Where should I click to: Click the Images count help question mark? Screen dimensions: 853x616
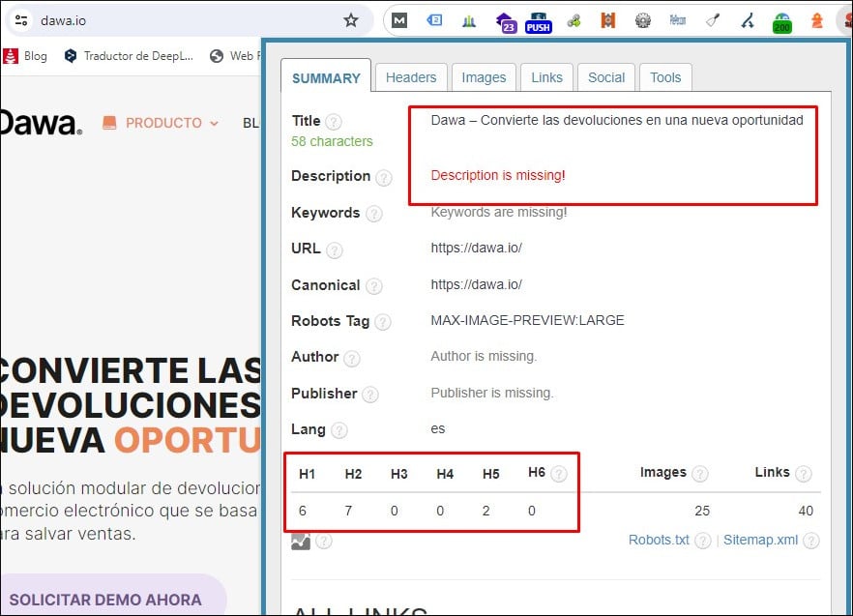click(699, 474)
